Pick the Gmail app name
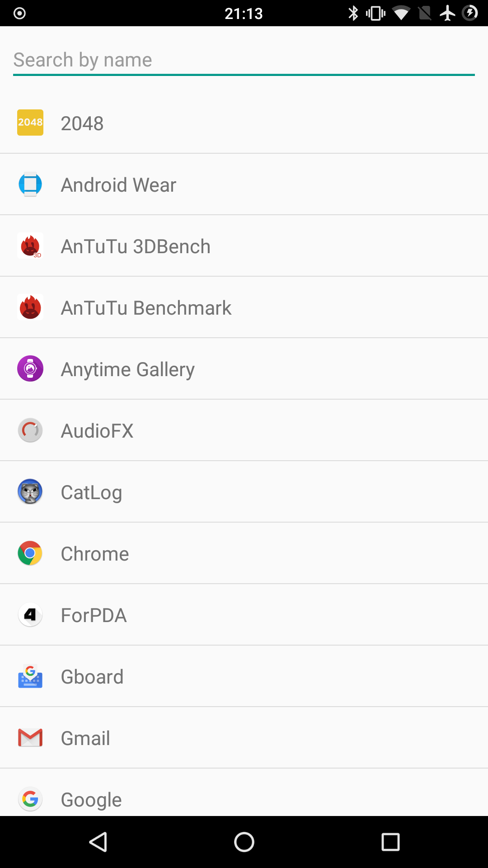 tap(85, 738)
